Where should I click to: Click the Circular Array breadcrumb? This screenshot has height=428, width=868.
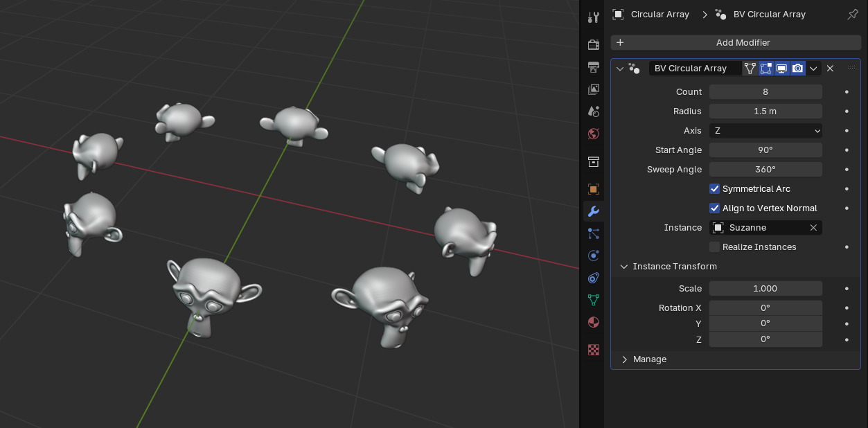pyautogui.click(x=659, y=14)
